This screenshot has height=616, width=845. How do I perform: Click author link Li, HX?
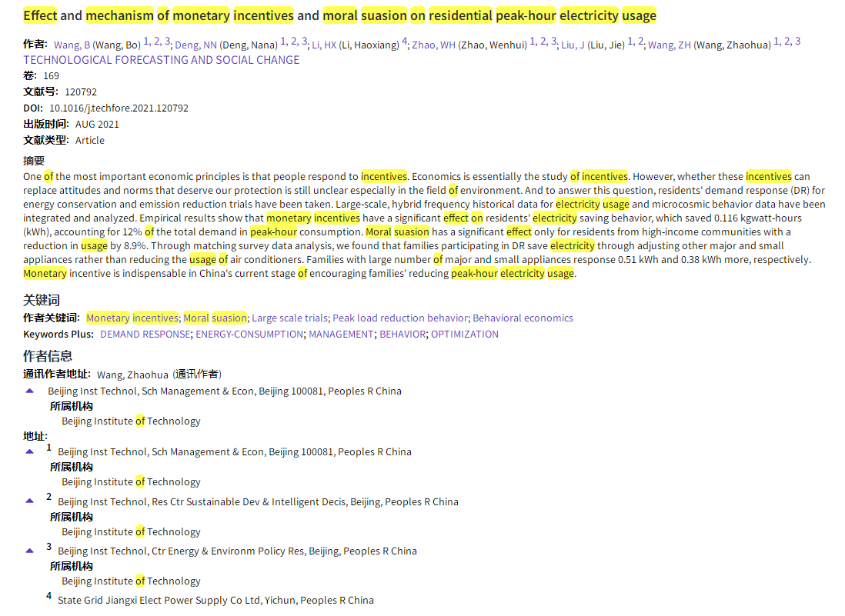point(324,45)
